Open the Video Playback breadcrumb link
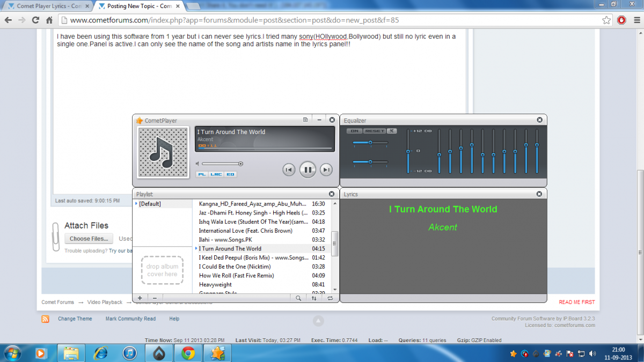 point(105,302)
